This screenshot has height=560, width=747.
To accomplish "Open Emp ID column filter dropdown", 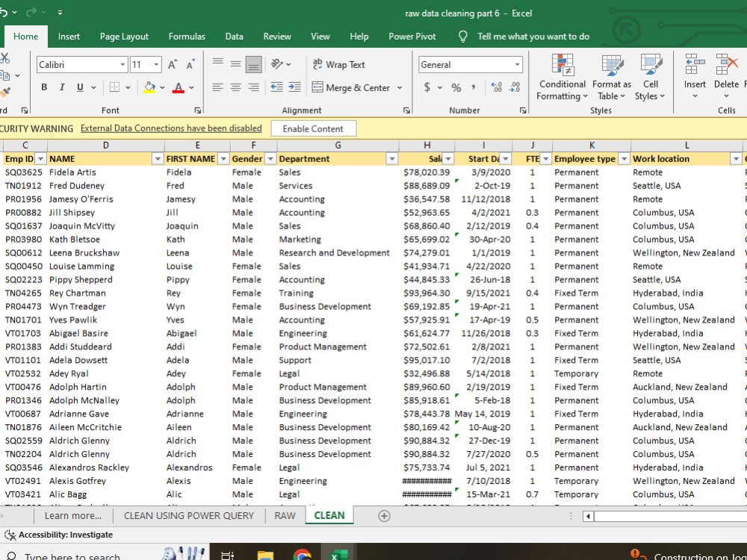I will 41,159.
